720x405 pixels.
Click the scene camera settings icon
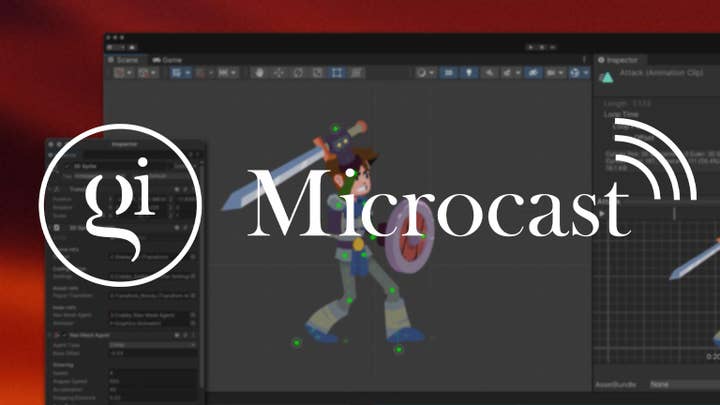click(551, 73)
